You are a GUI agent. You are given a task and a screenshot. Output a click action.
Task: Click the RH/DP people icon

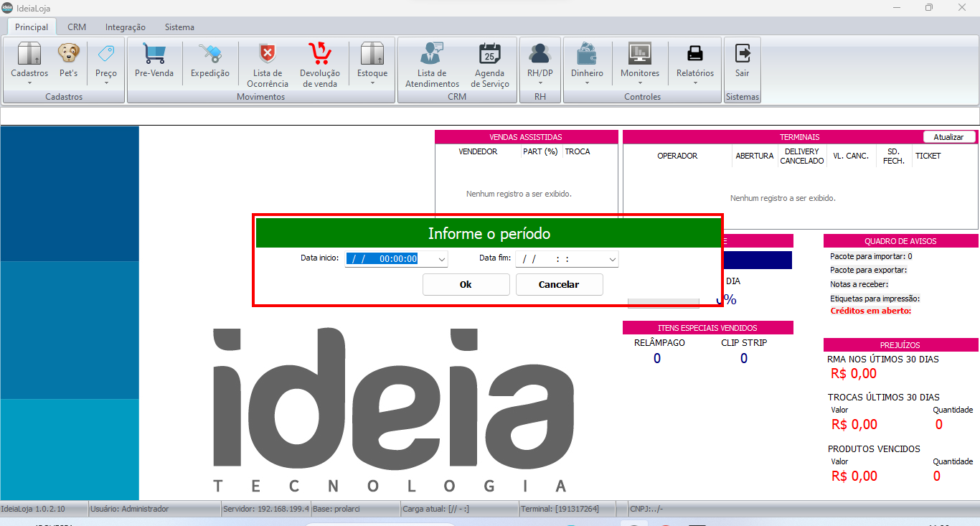540,55
